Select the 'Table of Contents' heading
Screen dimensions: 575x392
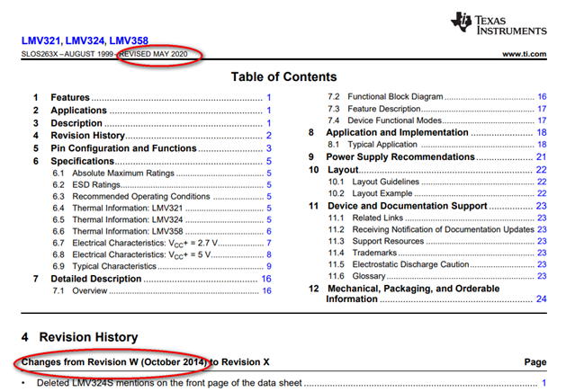point(283,77)
